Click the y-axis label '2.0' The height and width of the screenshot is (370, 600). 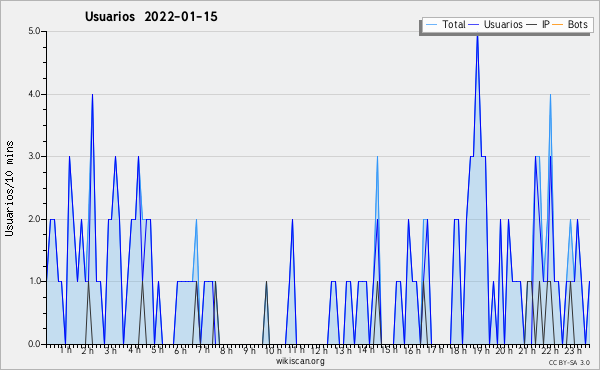tap(34, 219)
